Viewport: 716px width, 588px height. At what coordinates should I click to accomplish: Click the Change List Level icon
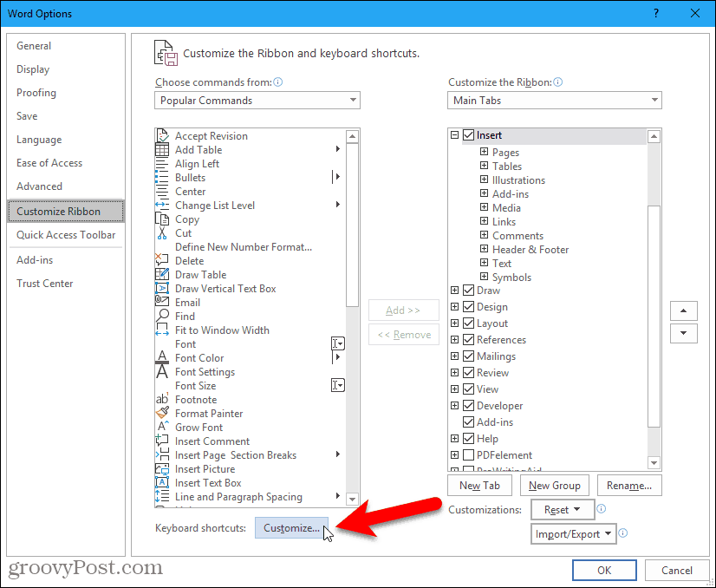162,206
